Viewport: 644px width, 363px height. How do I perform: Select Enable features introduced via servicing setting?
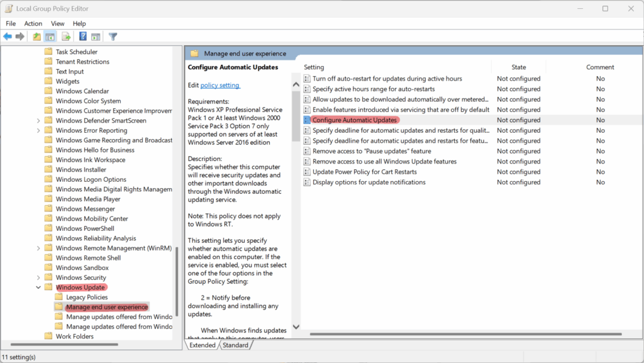click(401, 109)
